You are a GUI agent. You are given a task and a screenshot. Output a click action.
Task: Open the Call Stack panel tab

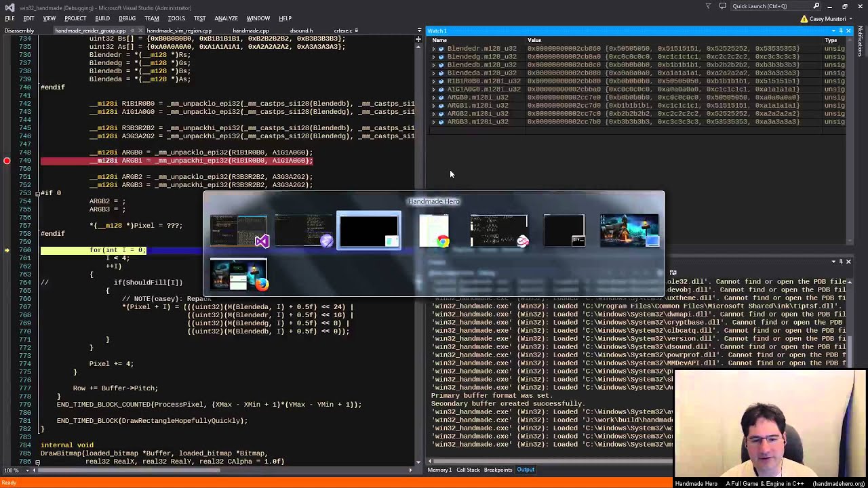(x=468, y=470)
